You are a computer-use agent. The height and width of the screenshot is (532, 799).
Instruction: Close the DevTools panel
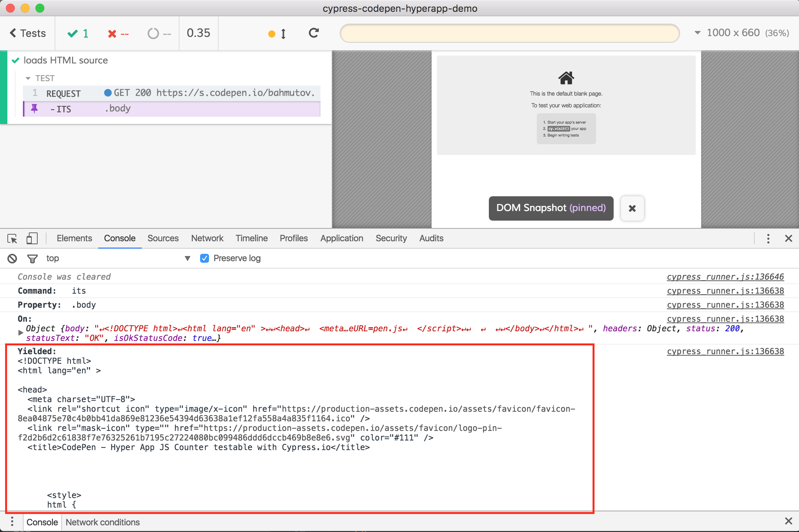pos(788,239)
